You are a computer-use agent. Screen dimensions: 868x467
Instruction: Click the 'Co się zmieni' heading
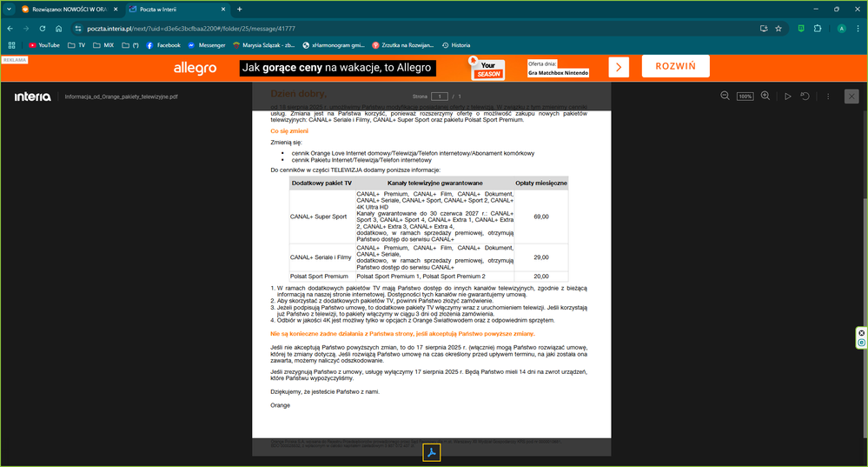289,131
